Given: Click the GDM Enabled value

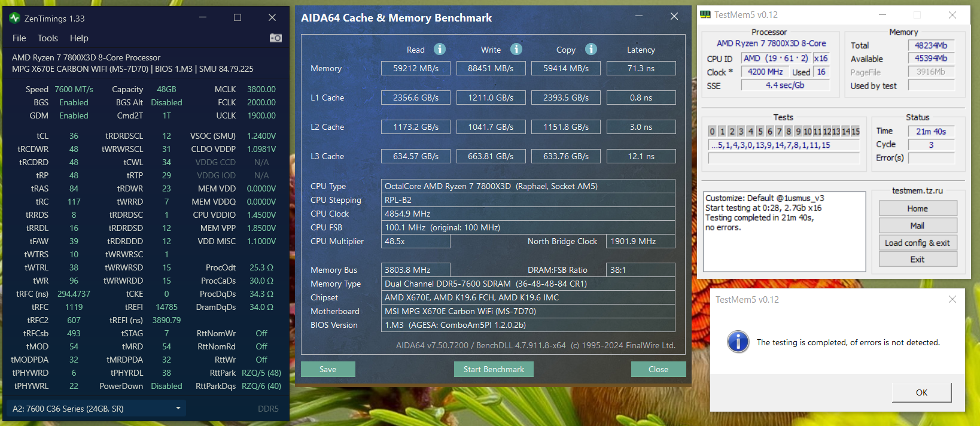Looking at the screenshot, I should click(x=74, y=115).
